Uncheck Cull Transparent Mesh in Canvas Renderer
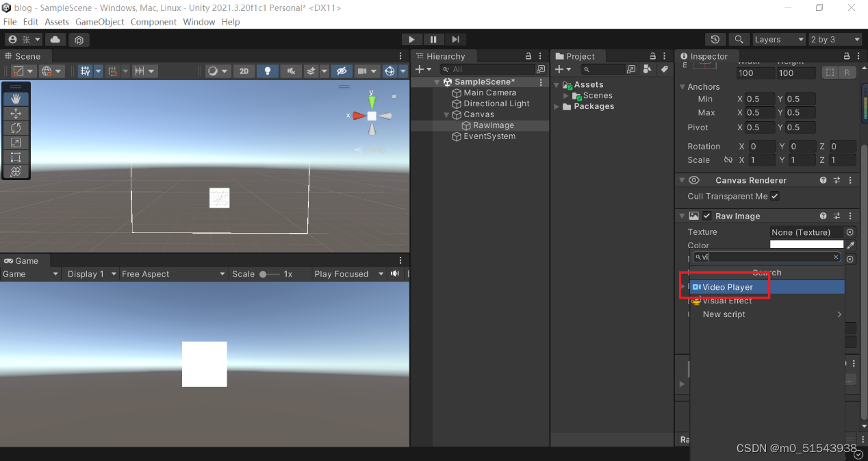868x461 pixels. [774, 197]
